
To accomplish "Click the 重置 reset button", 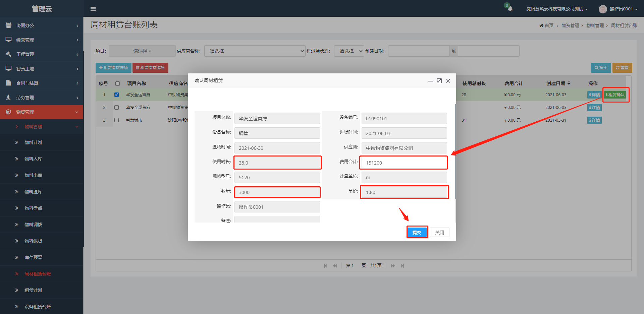I will (x=622, y=68).
